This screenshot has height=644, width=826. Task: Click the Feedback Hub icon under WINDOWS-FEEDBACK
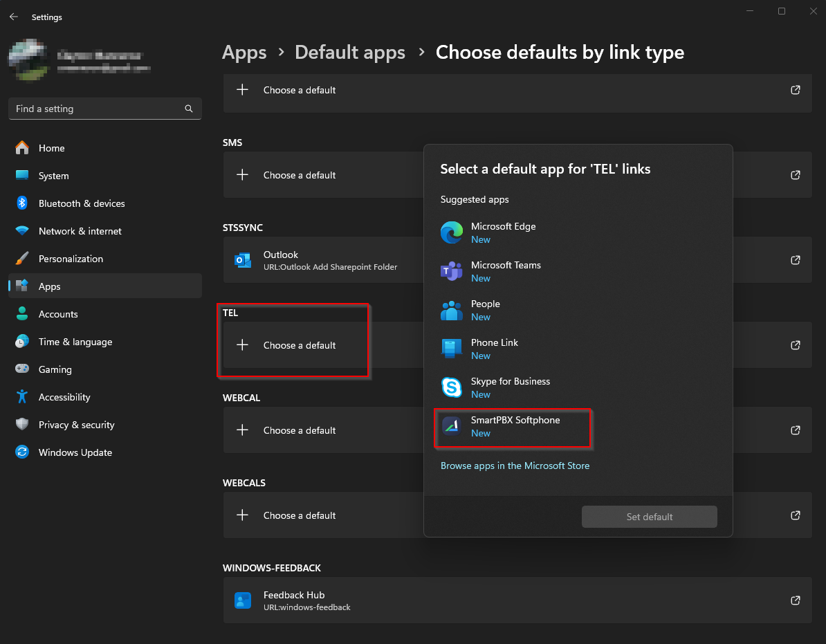click(243, 600)
